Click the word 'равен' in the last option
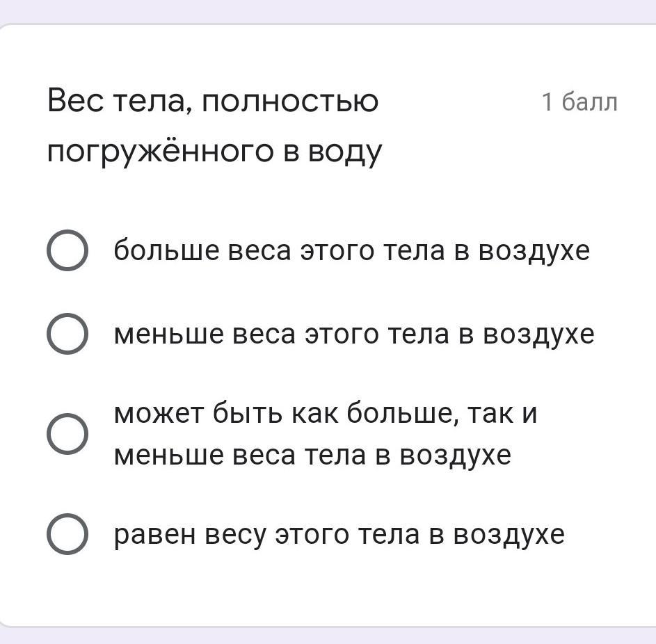 click(x=154, y=534)
